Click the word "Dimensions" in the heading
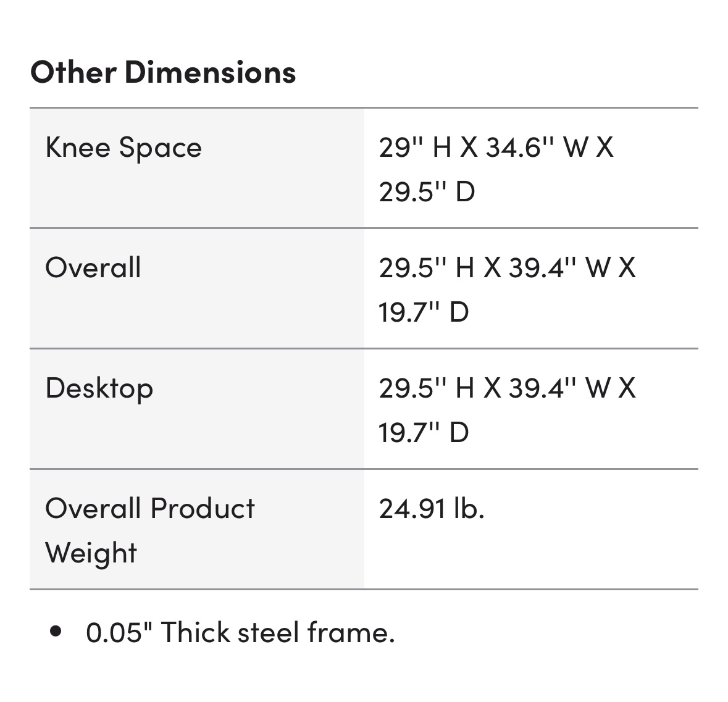This screenshot has width=728, height=702. 211,72
